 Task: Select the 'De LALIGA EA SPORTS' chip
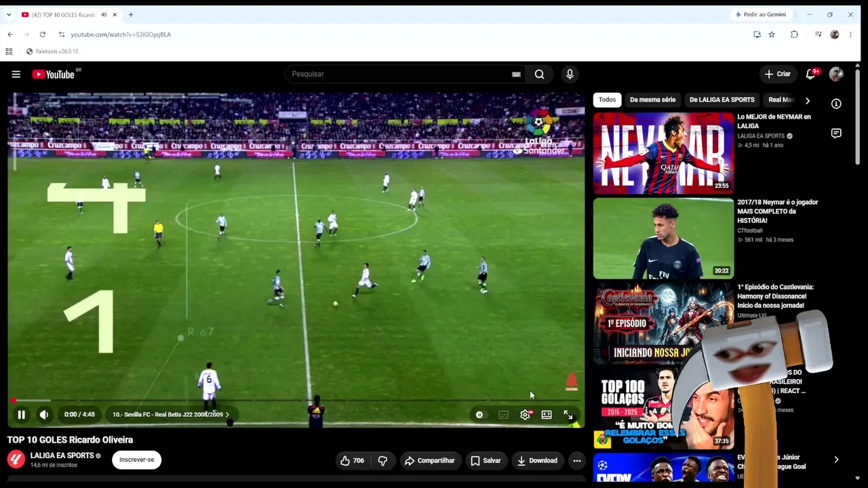[x=722, y=100]
